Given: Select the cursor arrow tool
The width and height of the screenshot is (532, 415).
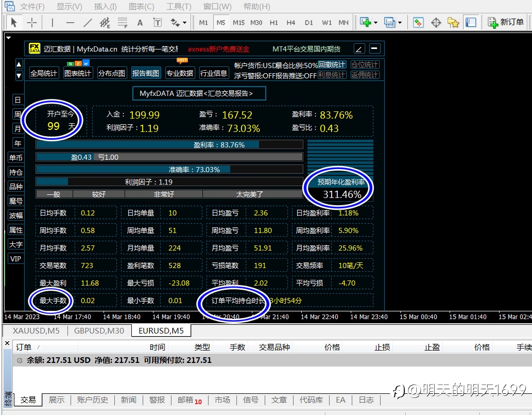Looking at the screenshot, I should pyautogui.click(x=14, y=23).
